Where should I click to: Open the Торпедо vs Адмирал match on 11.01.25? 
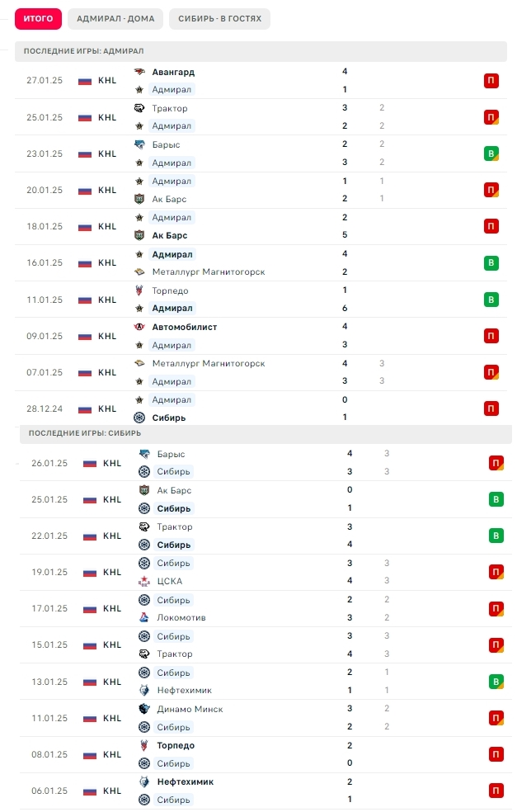point(261,300)
